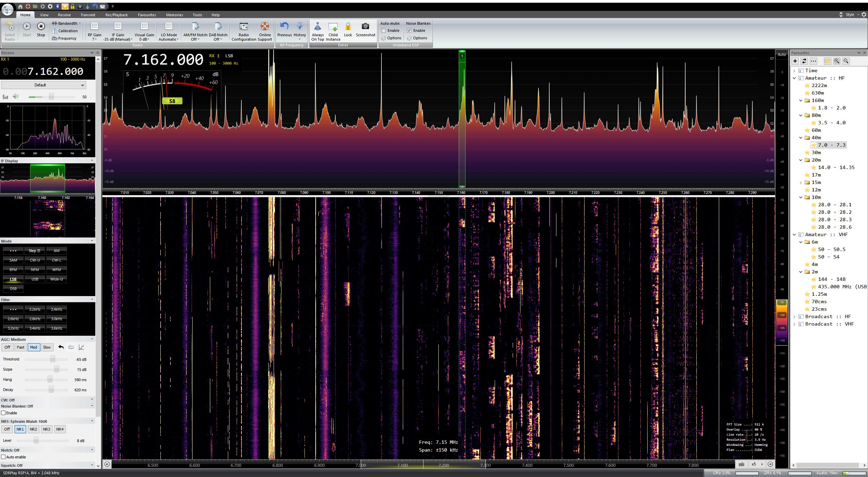Viewport: 868px width, 477px height.
Task: Click the Lock padlock icon
Action: pos(348,27)
